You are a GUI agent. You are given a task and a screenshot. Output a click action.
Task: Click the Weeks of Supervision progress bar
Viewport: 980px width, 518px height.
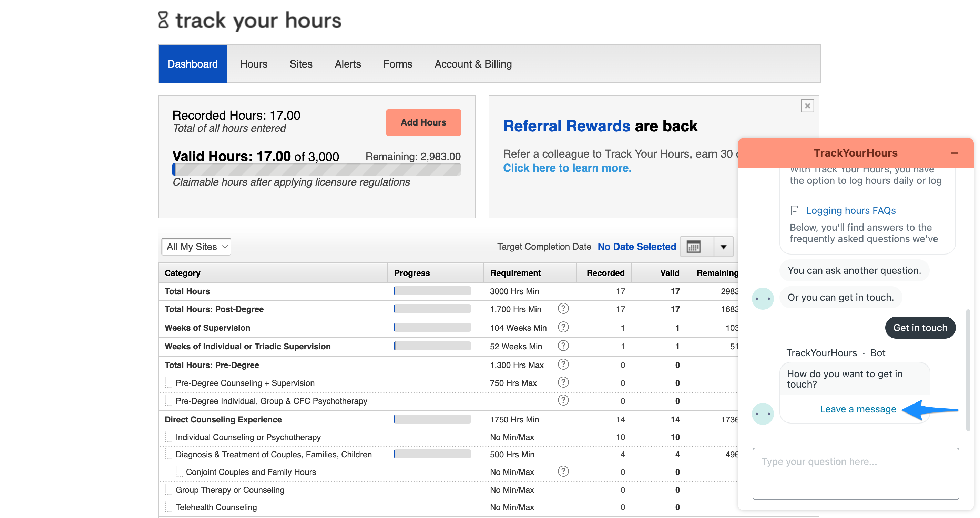432,327
